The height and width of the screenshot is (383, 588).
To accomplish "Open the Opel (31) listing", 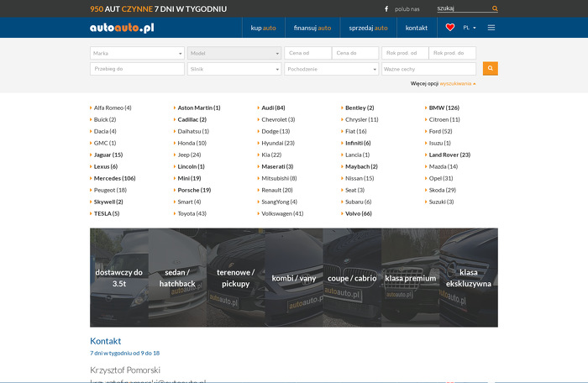I will coord(441,178).
